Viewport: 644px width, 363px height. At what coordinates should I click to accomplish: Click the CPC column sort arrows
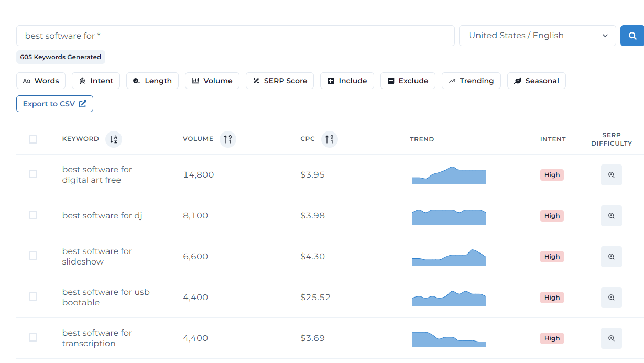[x=329, y=139]
